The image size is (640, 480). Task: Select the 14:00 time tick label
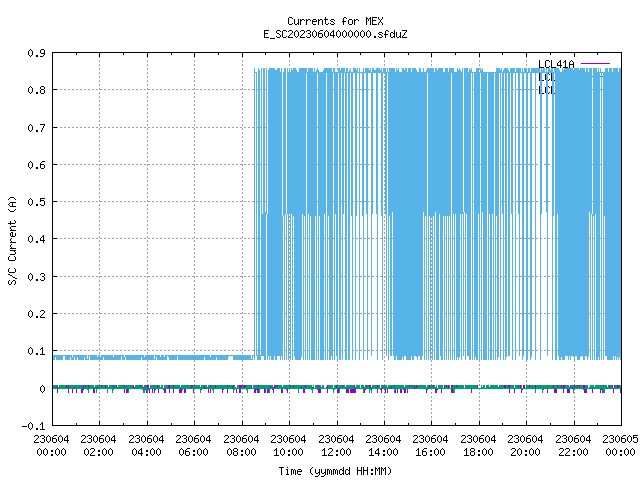[383, 452]
